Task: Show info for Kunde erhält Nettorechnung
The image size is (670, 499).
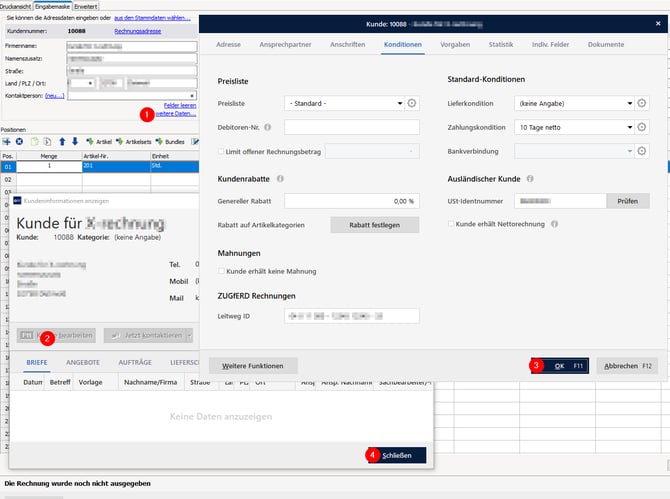Action: coord(554,224)
